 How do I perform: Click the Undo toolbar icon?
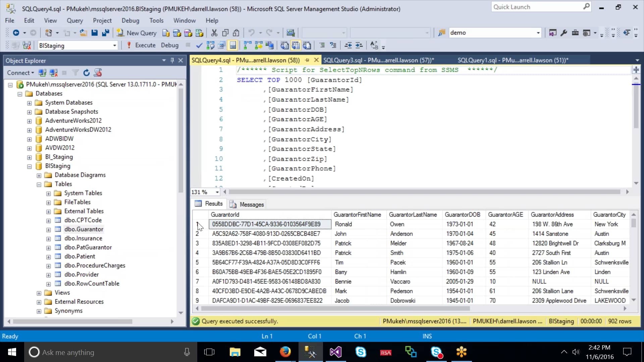pyautogui.click(x=252, y=33)
